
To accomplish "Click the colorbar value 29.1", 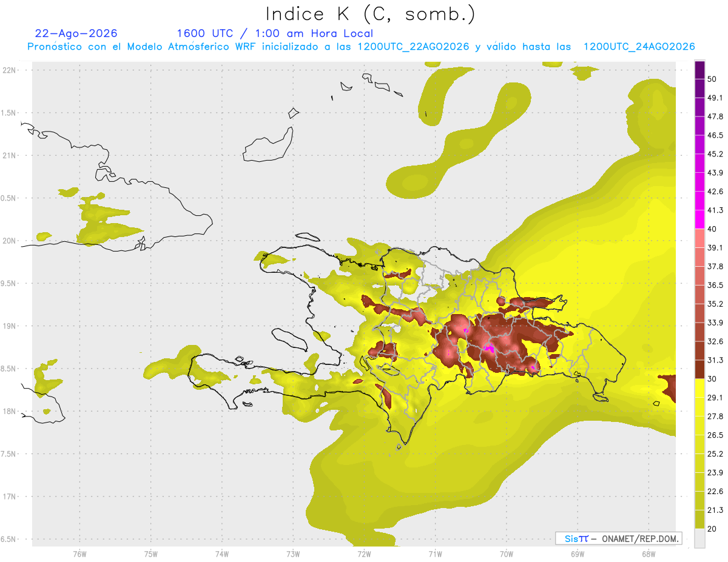I will [x=715, y=398].
